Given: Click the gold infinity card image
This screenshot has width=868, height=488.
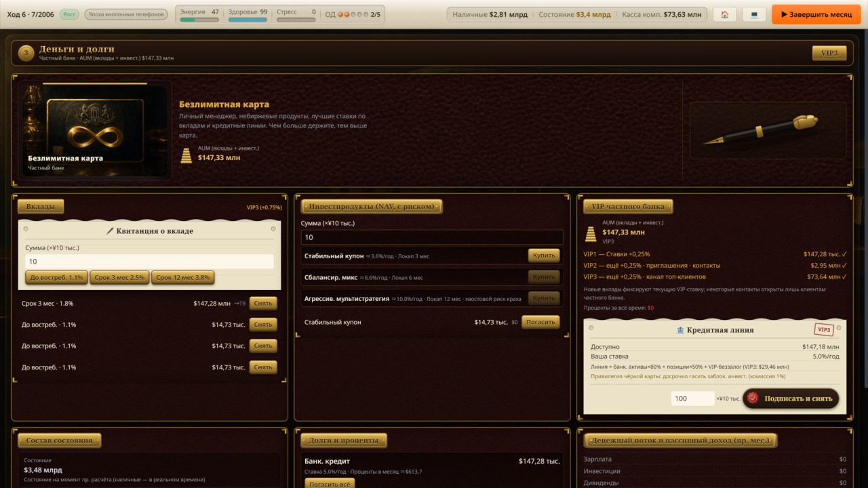Looking at the screenshot, I should click(94, 130).
